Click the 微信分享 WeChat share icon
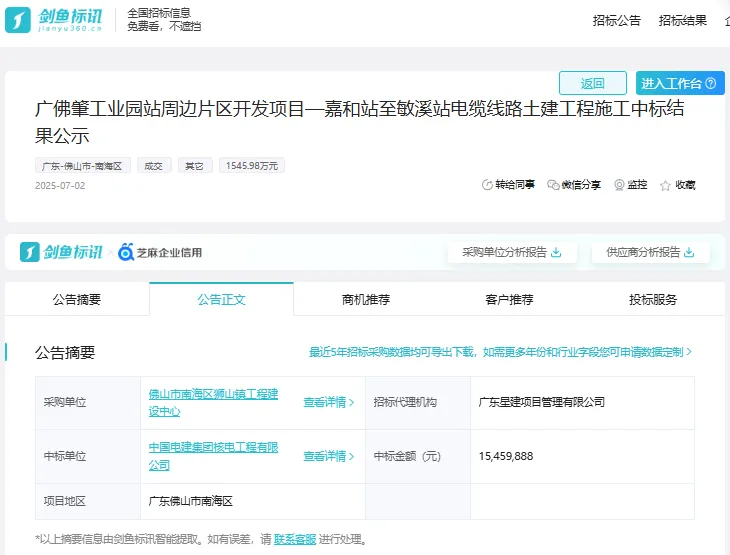This screenshot has width=730, height=555. pyautogui.click(x=553, y=185)
